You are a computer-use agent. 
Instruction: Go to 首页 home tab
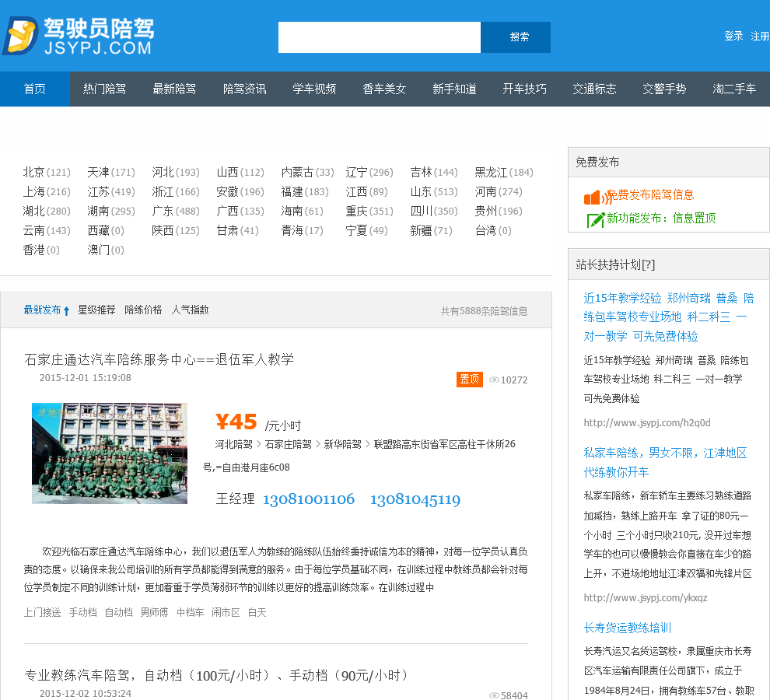point(35,89)
